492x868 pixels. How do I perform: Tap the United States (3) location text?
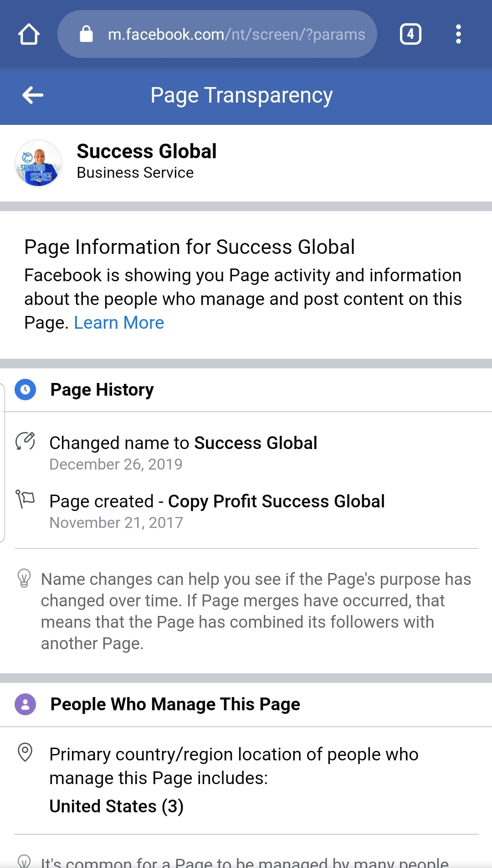pyautogui.click(x=117, y=806)
